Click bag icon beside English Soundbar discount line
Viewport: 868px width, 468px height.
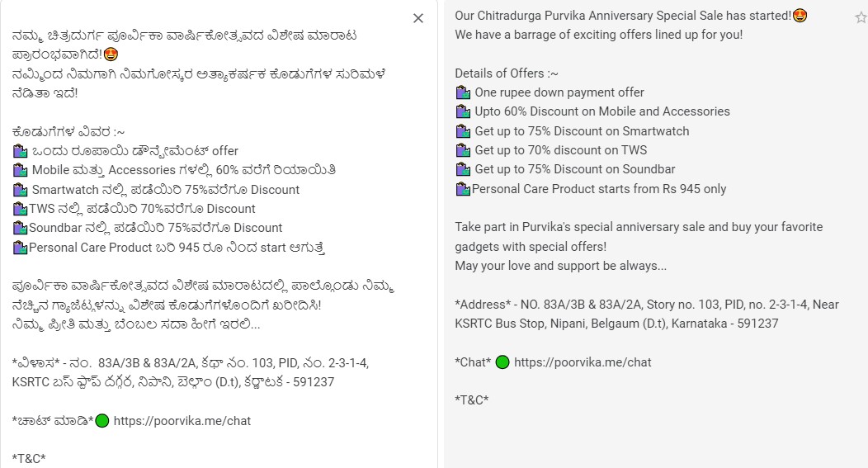[463, 170]
